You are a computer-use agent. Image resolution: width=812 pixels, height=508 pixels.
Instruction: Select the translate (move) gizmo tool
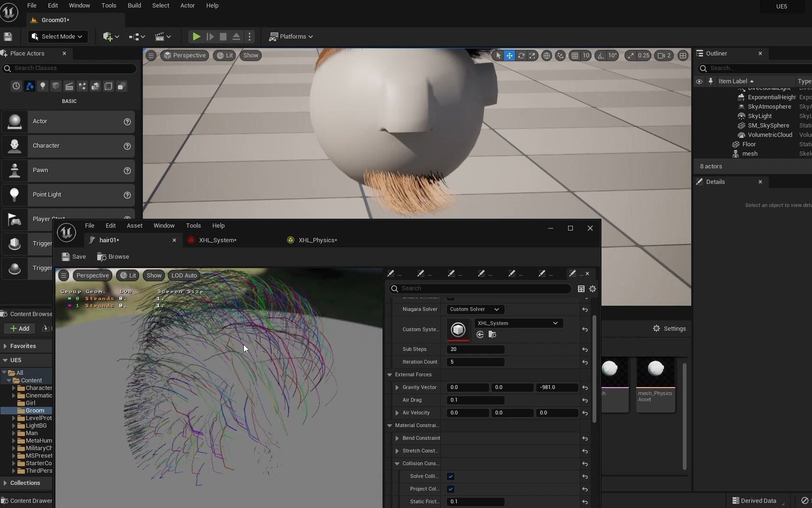(x=509, y=56)
